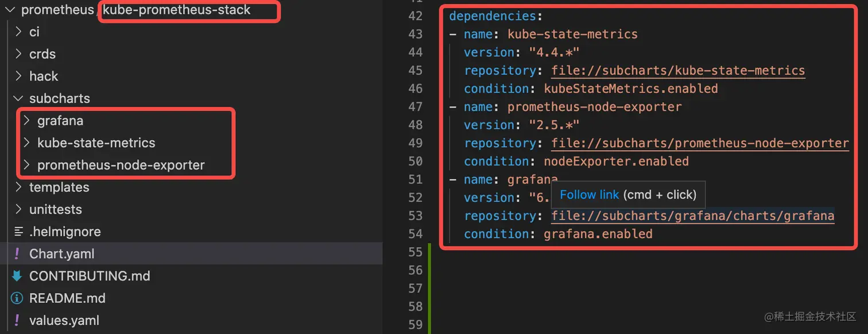Expand the templates folder chevron
The height and width of the screenshot is (334, 868).
pos(18,187)
